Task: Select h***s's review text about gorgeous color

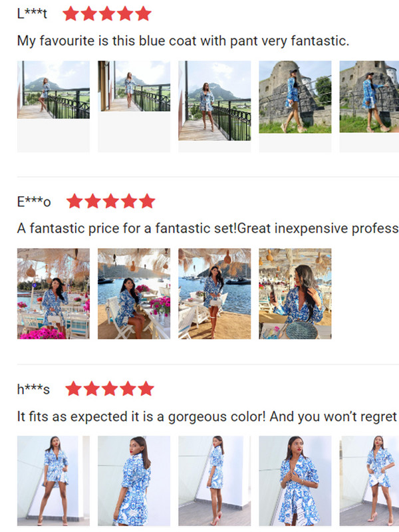Action: (206, 416)
